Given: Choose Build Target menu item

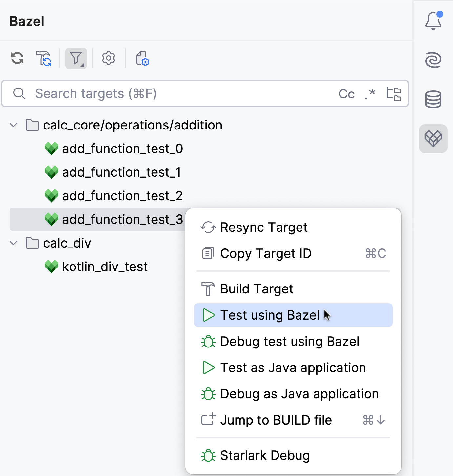Looking at the screenshot, I should [x=293, y=289].
